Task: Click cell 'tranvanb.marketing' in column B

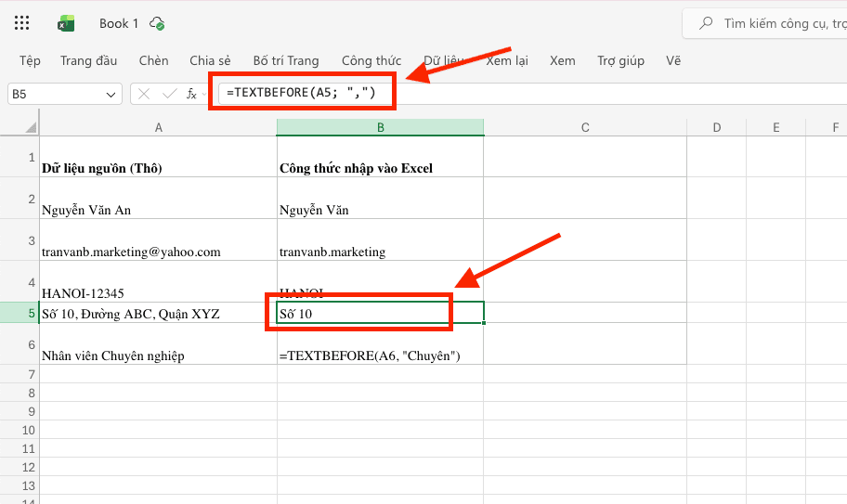Action: tap(380, 240)
